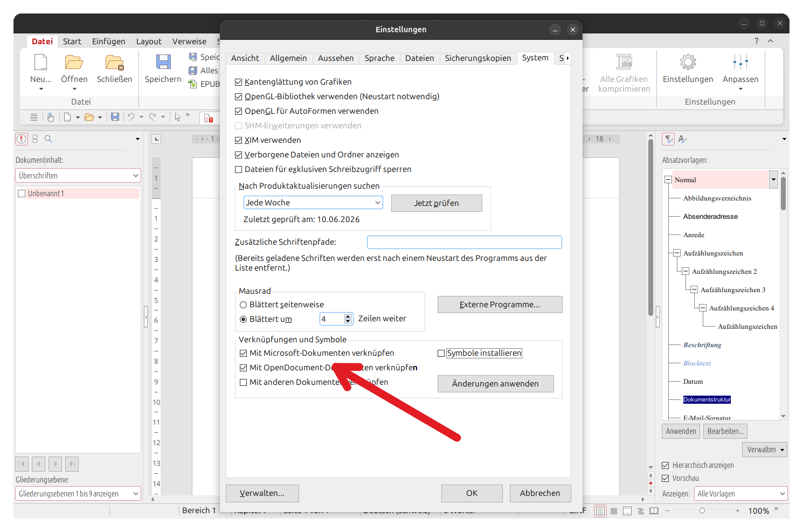
Task: Open the Gliederungsebenen 1 bis 9 anzeigen dropdown
Action: [78, 494]
